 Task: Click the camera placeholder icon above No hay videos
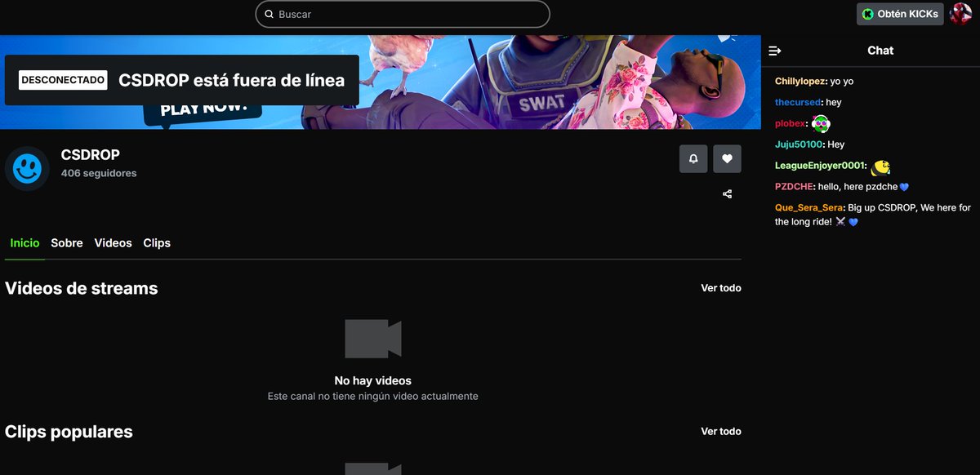(373, 339)
